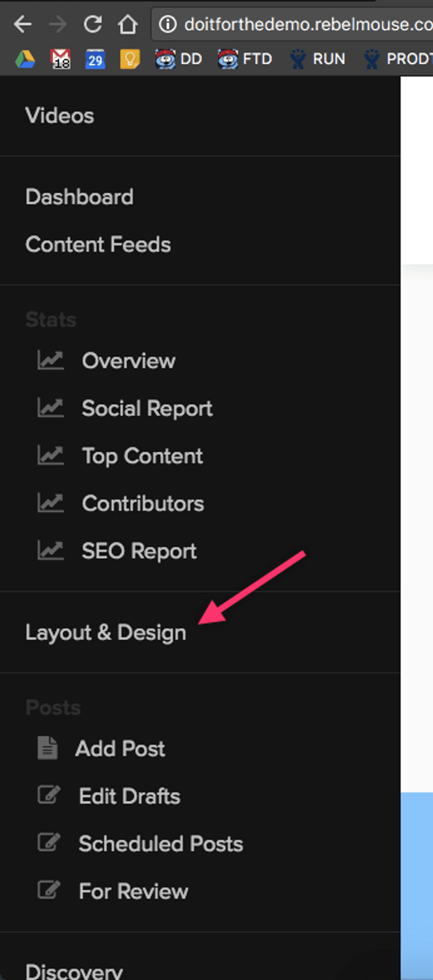
Task: Click the browser forward arrow
Action: coord(57,24)
